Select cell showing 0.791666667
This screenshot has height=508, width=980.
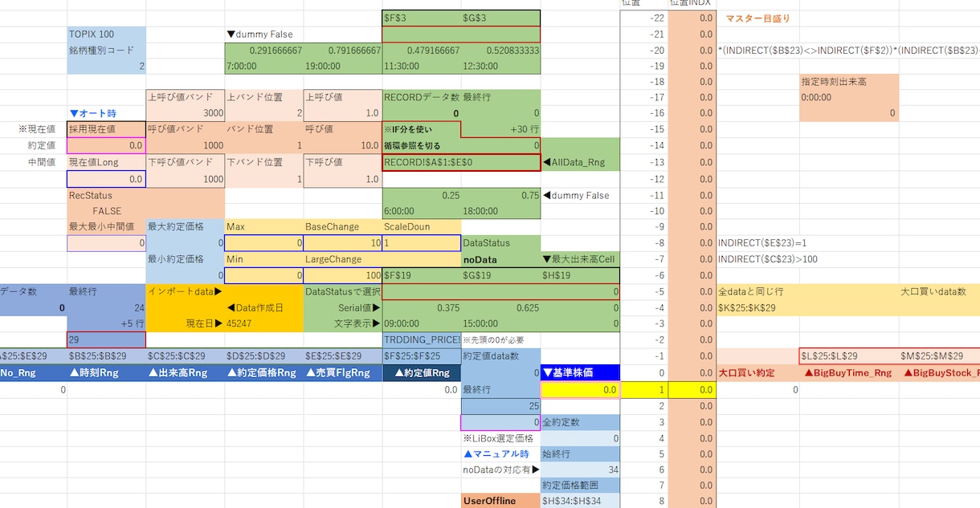click(x=342, y=50)
